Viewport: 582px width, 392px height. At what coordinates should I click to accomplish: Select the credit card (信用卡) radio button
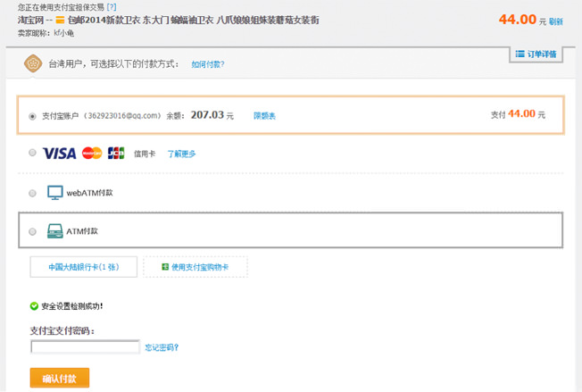tap(33, 153)
